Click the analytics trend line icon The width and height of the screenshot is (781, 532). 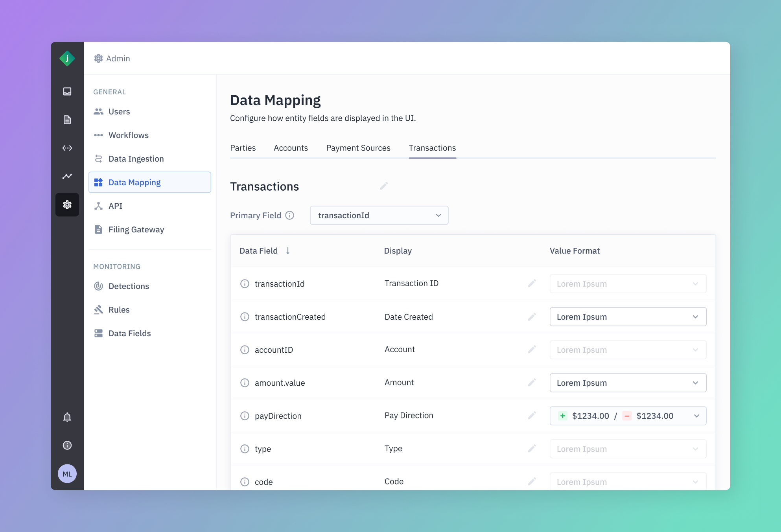click(67, 176)
